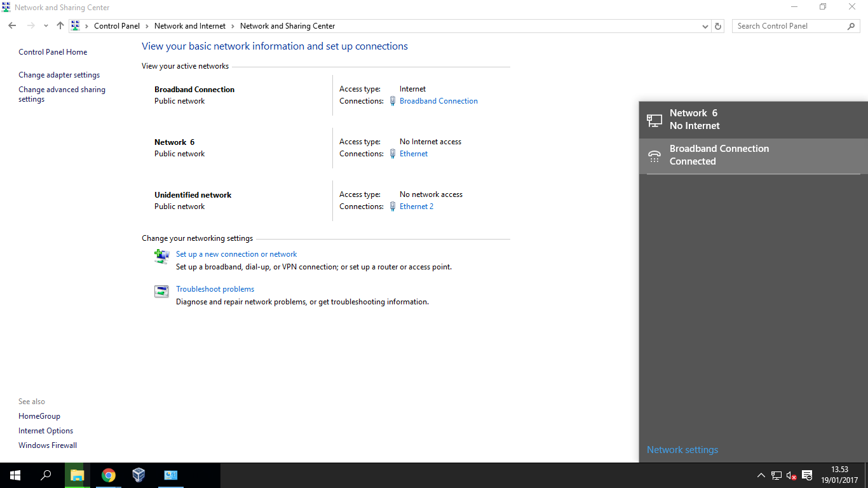Open the Broadband Connection link

pyautogui.click(x=438, y=101)
